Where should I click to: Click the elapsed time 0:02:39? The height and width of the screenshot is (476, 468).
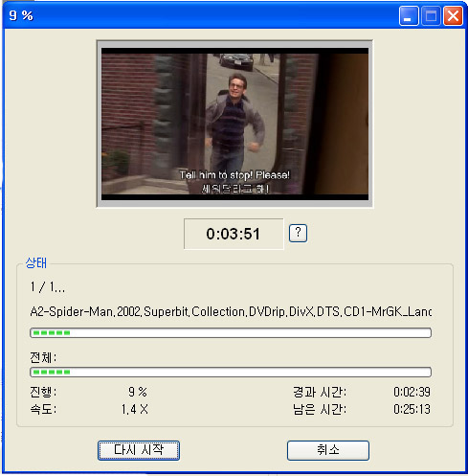tap(412, 392)
